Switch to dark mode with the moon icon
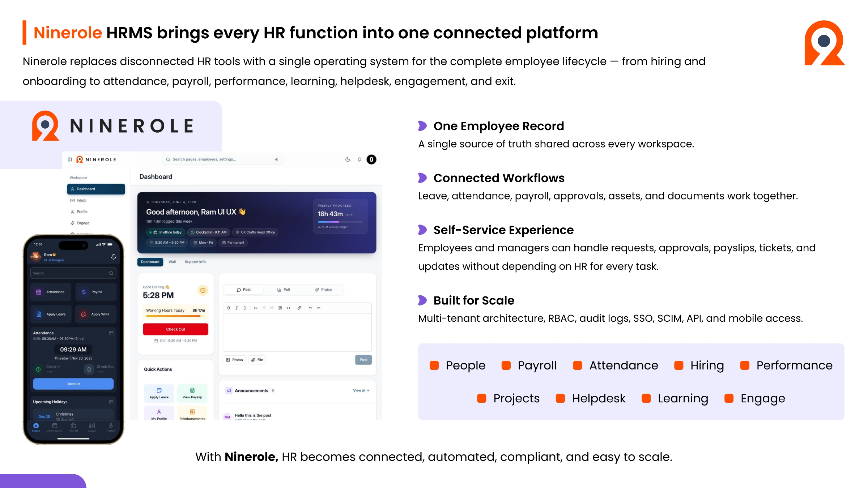The image size is (868, 488). 348,159
